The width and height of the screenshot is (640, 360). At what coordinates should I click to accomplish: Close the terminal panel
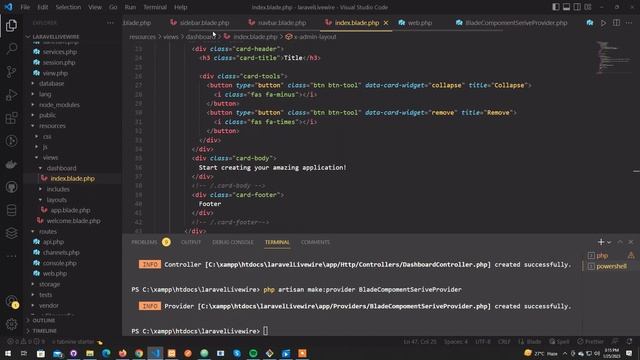(x=631, y=242)
